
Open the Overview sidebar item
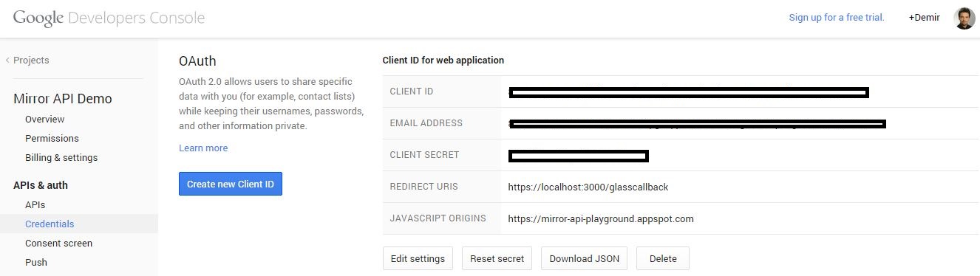pyautogui.click(x=45, y=119)
